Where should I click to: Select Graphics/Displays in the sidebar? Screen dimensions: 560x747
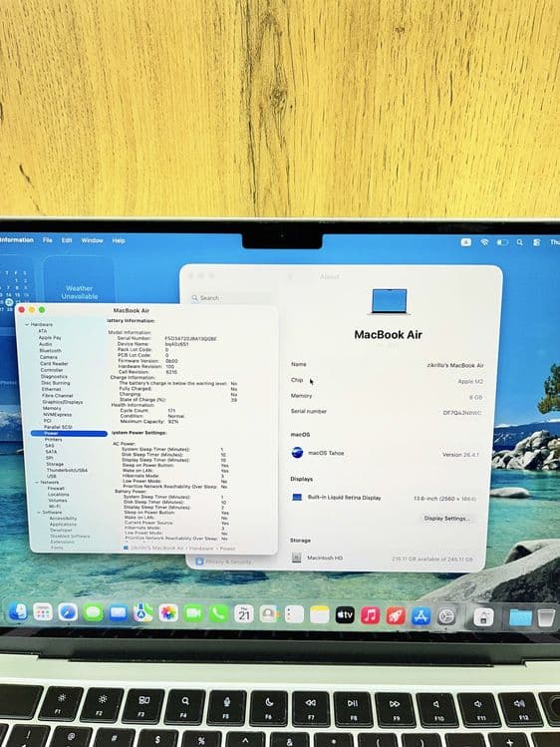(x=63, y=402)
